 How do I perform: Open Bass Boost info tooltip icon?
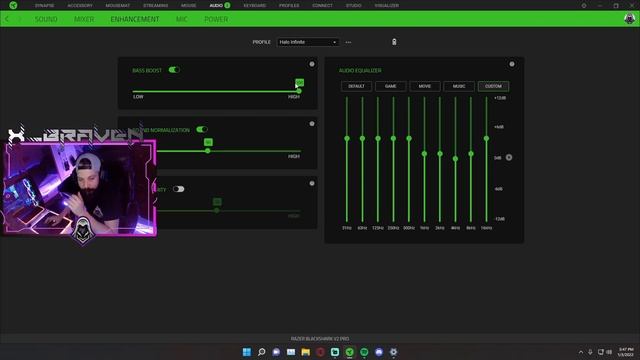tap(312, 64)
